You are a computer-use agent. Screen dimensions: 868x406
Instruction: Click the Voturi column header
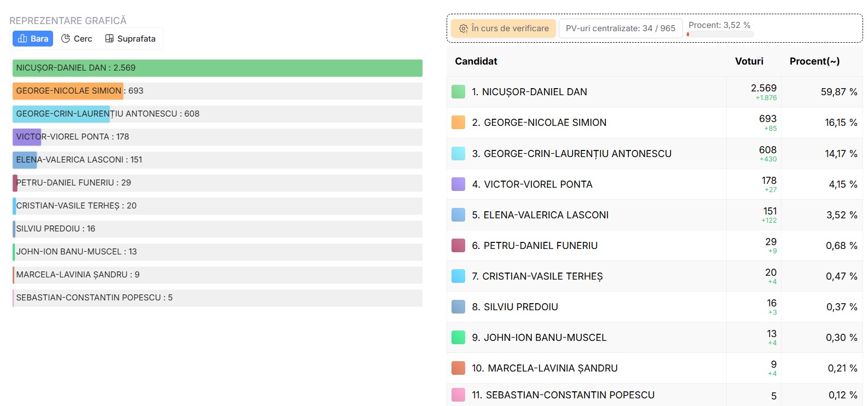coord(749,61)
